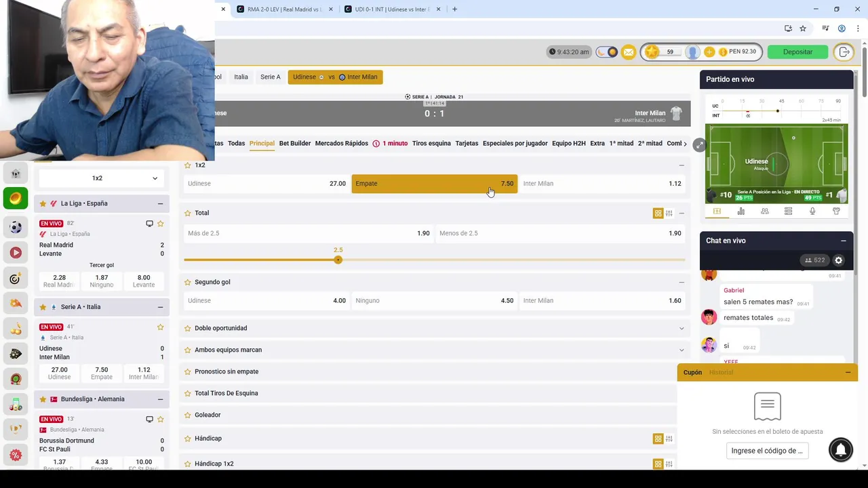The height and width of the screenshot is (488, 868).
Task: Click the envelope messages icon
Action: (x=629, y=52)
